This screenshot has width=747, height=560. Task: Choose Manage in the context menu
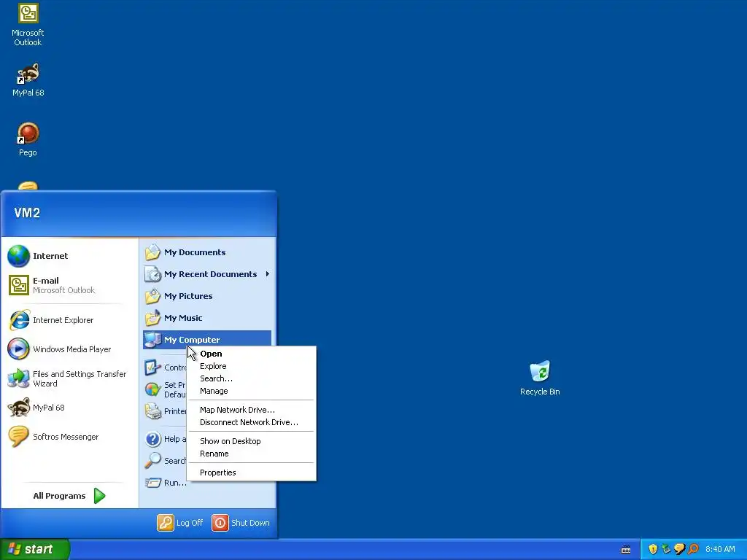coord(251,391)
